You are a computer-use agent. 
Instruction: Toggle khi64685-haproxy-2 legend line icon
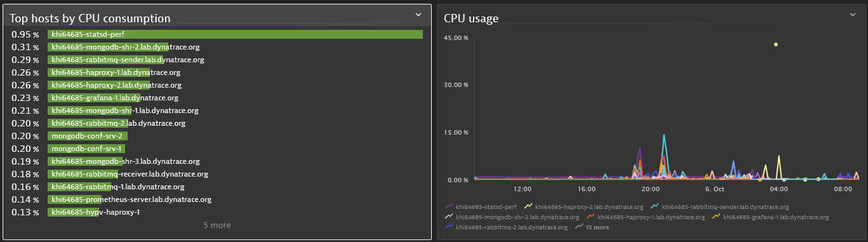(528, 206)
